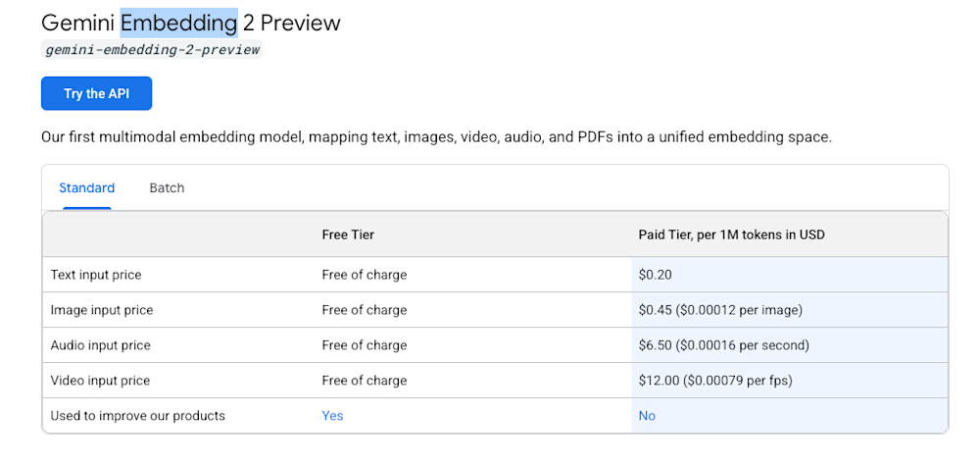Click the Paid Tier per 1M tokens header
980x466 pixels.
(x=731, y=235)
